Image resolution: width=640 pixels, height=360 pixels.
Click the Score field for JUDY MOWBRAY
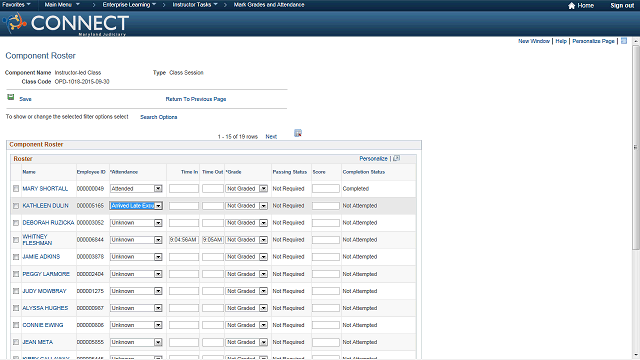click(x=325, y=291)
